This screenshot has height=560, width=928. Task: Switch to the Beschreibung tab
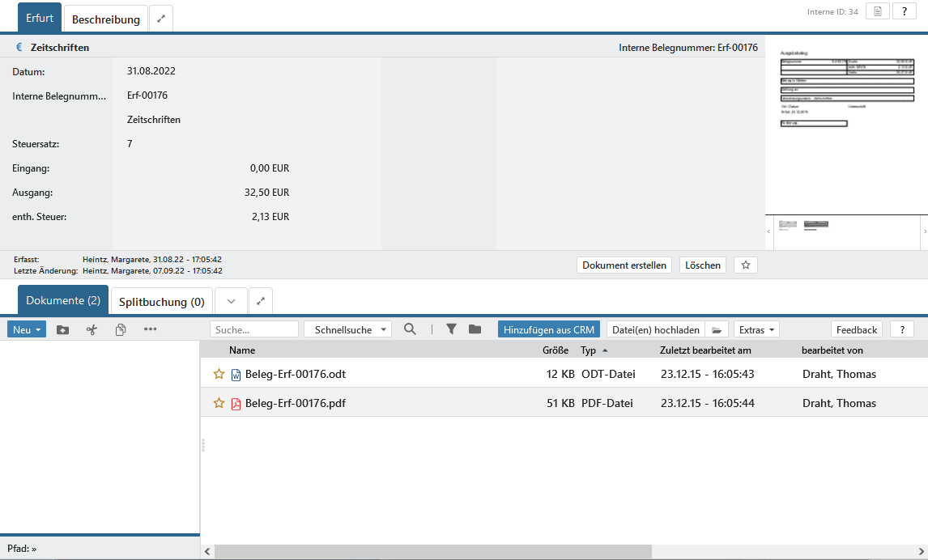106,19
